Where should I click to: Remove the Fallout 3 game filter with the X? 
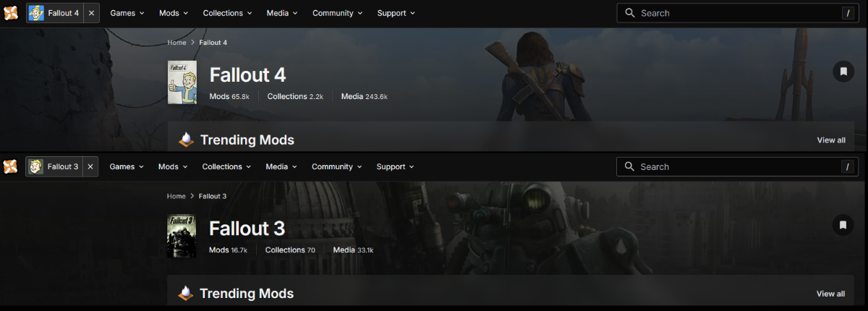[90, 166]
